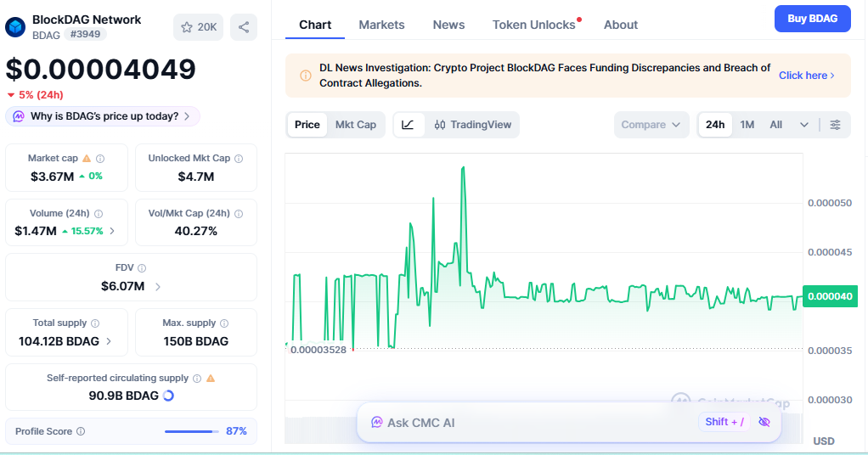Switch to line chart icon
This screenshot has width=868, height=455.
pyautogui.click(x=408, y=125)
